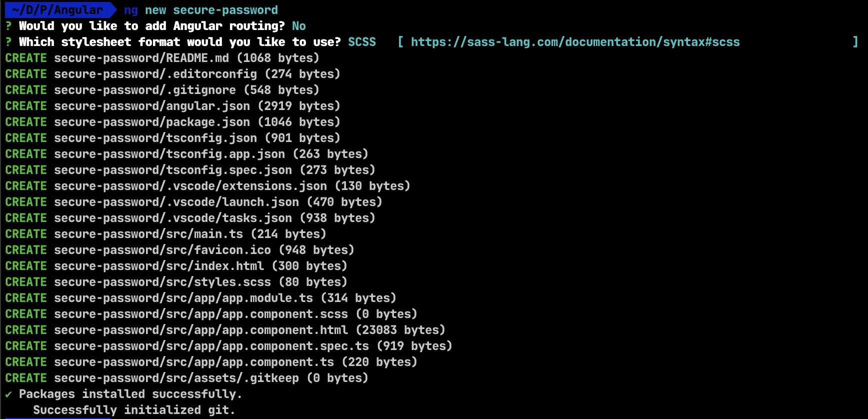Click the question mark before Angular routing prompt
Image resolution: width=868 pixels, height=419 pixels.
8,26
